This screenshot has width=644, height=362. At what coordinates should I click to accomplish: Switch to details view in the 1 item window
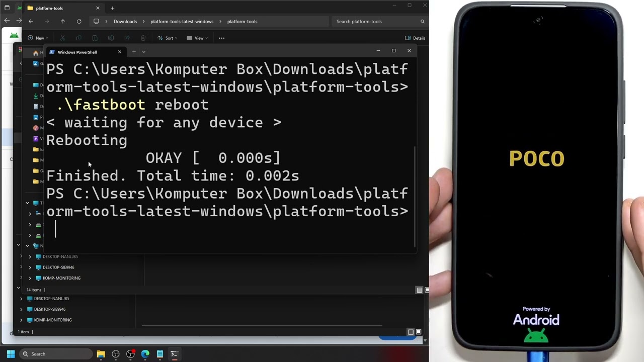pyautogui.click(x=411, y=332)
